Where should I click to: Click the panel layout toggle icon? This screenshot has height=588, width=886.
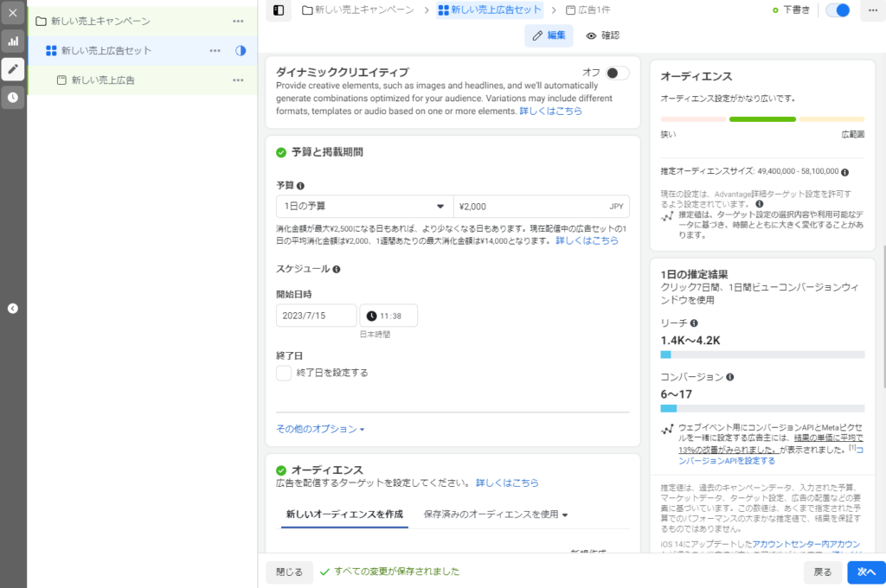pyautogui.click(x=278, y=10)
